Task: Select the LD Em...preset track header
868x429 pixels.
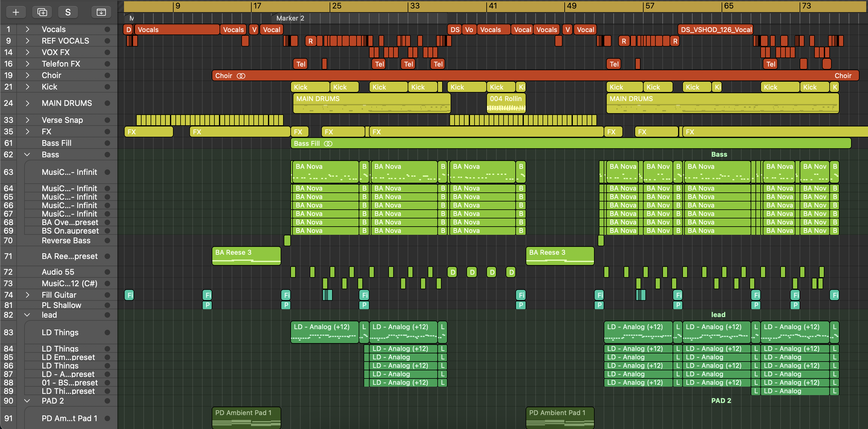Action: (x=59, y=357)
